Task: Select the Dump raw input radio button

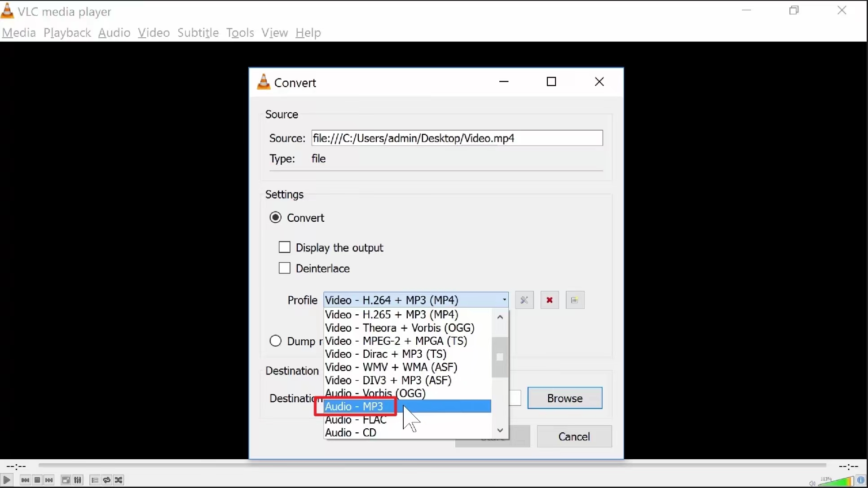Action: point(276,341)
